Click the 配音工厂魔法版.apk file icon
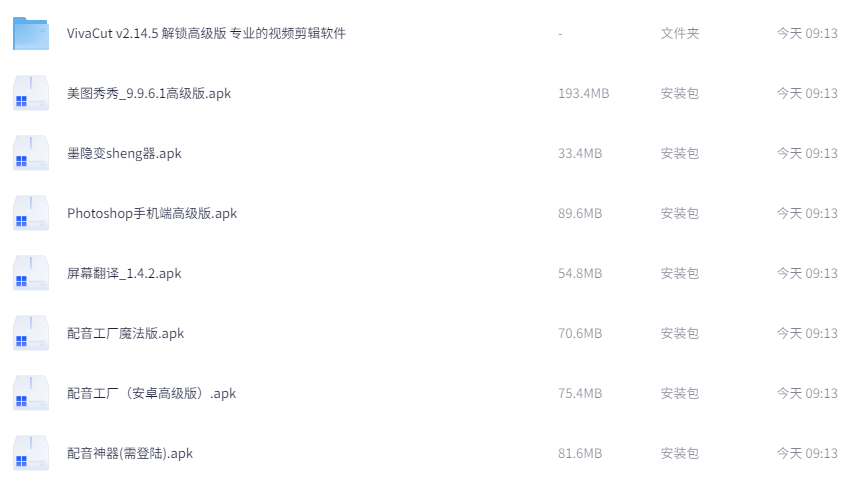Image resolution: width=857 pixels, height=478 pixels. coord(31,334)
